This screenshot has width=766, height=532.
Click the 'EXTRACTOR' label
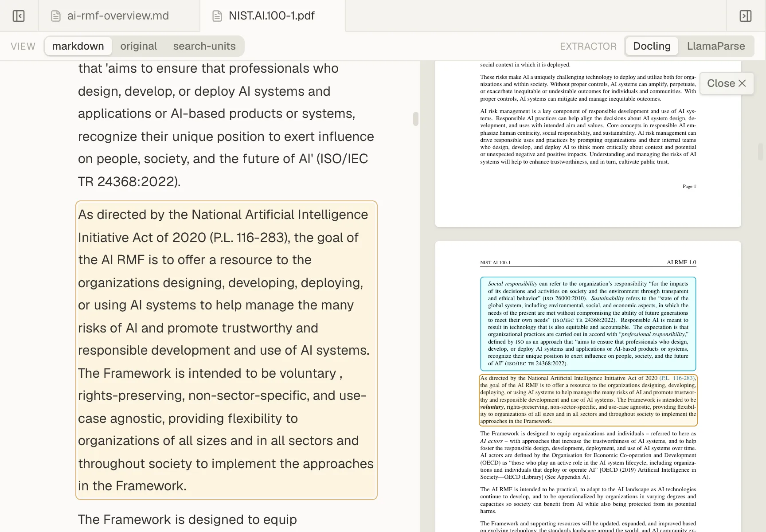coord(588,46)
